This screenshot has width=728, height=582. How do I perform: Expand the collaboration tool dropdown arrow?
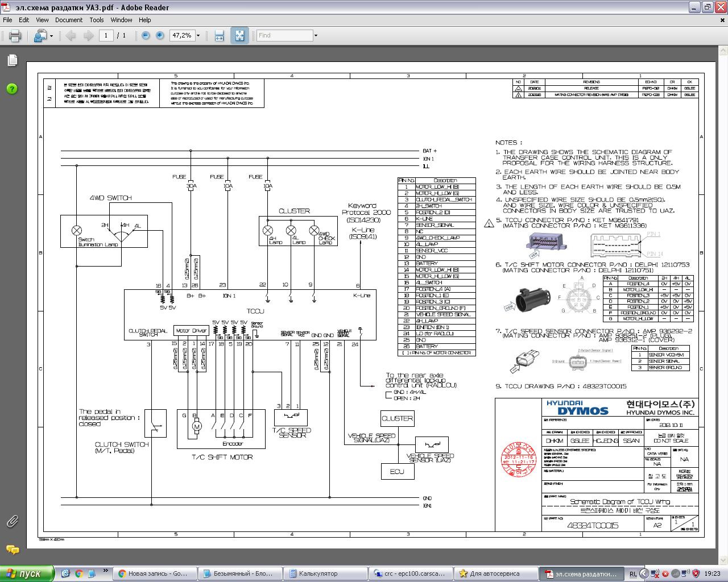tap(51, 36)
